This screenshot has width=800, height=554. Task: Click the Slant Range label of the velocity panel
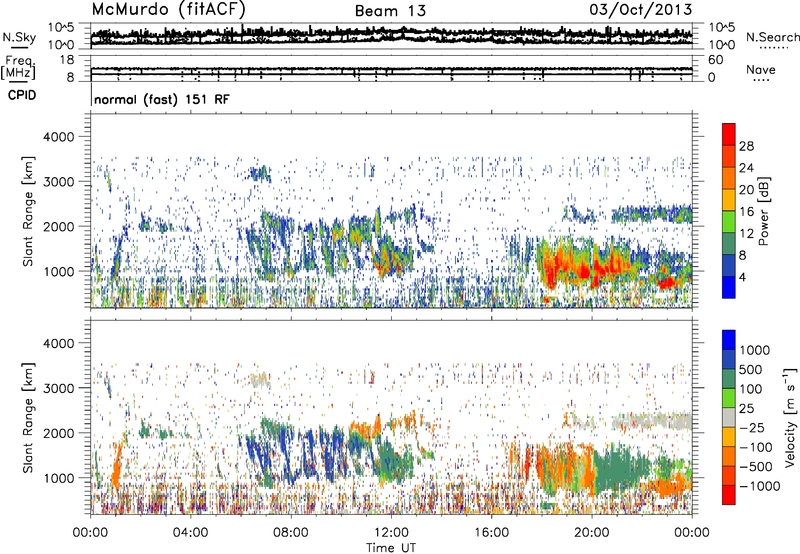[x=28, y=418]
